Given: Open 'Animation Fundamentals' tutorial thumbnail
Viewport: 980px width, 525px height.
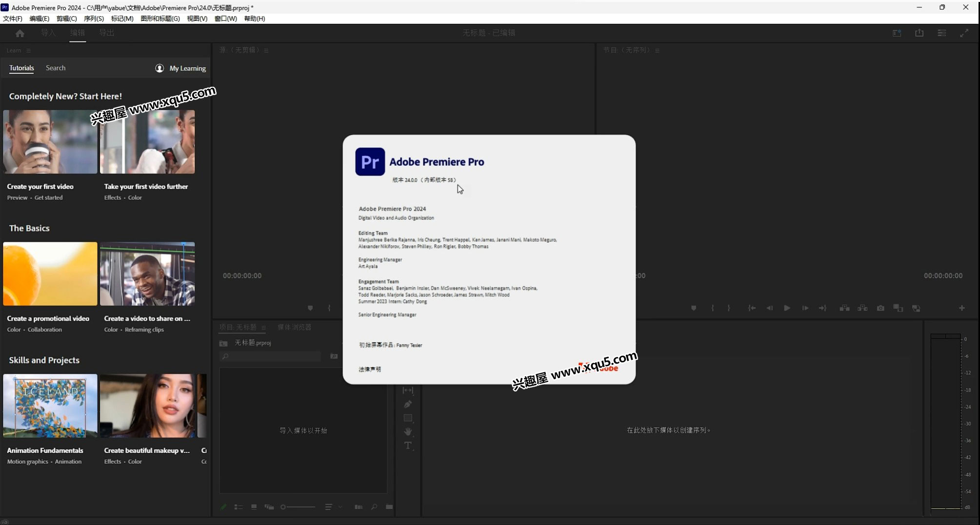Looking at the screenshot, I should pyautogui.click(x=50, y=406).
